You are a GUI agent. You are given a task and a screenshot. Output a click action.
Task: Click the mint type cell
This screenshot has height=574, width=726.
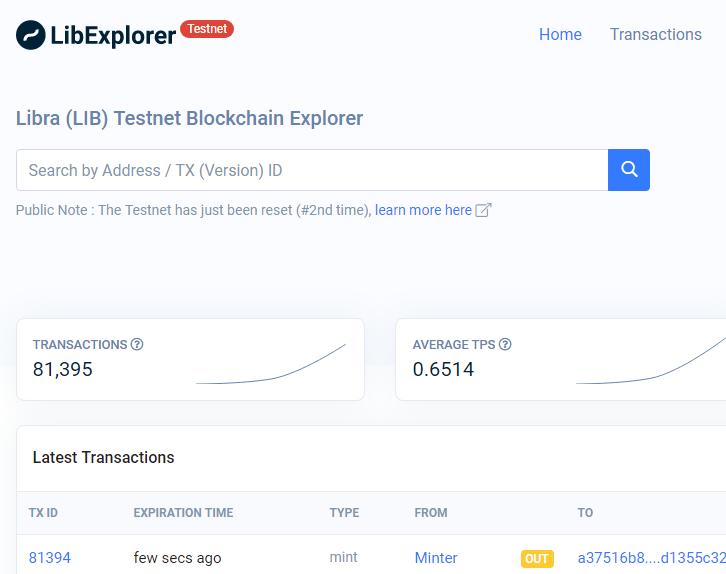click(x=343, y=557)
